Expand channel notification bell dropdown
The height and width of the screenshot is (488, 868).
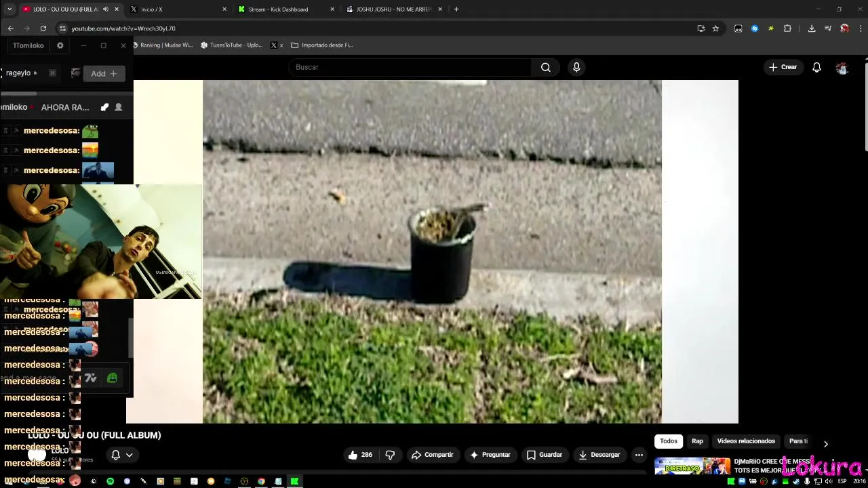(122, 455)
